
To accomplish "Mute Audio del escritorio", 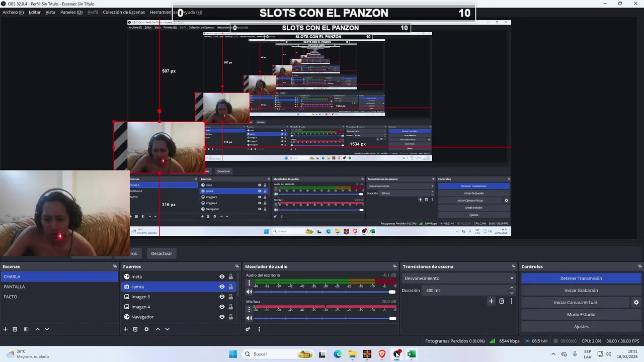I will click(x=249, y=292).
